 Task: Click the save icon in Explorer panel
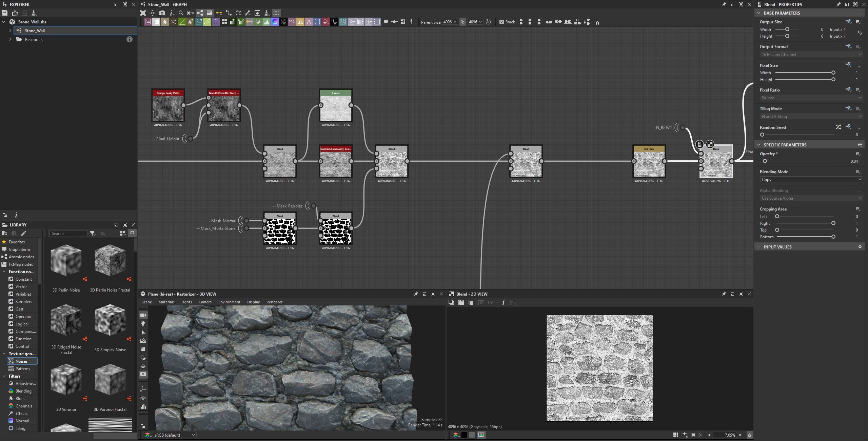coord(5,13)
